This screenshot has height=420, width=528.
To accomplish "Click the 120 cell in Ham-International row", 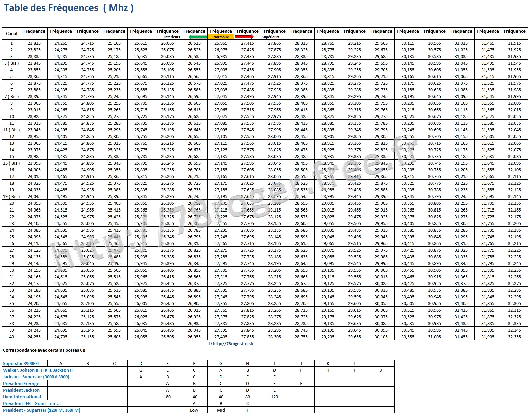I will coord(275,397).
